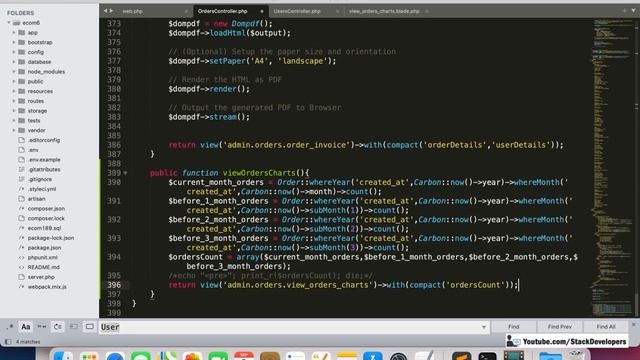Screen dimensions: 640x360
Task: Toggle in-selection search option
Action: pos(73,327)
